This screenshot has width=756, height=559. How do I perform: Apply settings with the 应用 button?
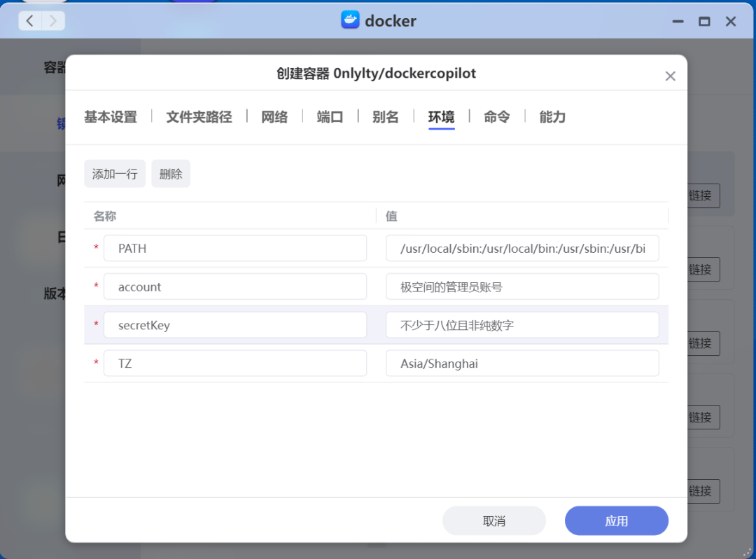click(616, 520)
